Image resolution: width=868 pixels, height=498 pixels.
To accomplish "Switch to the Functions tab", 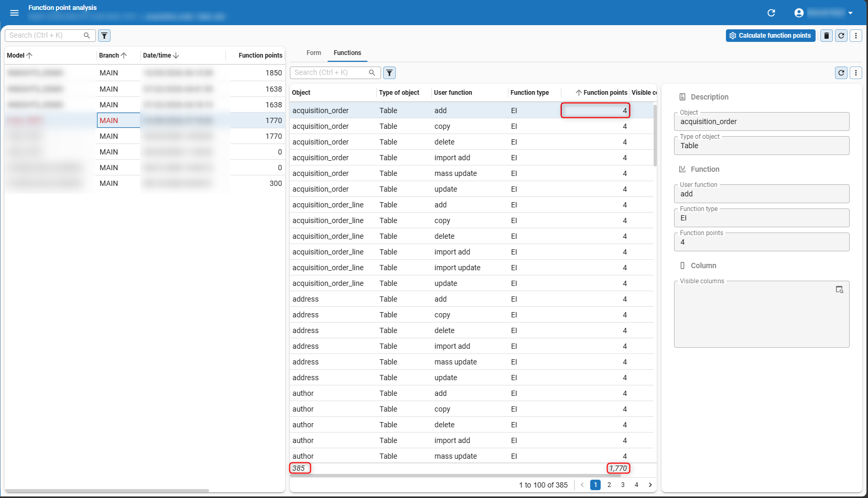I will pyautogui.click(x=348, y=53).
